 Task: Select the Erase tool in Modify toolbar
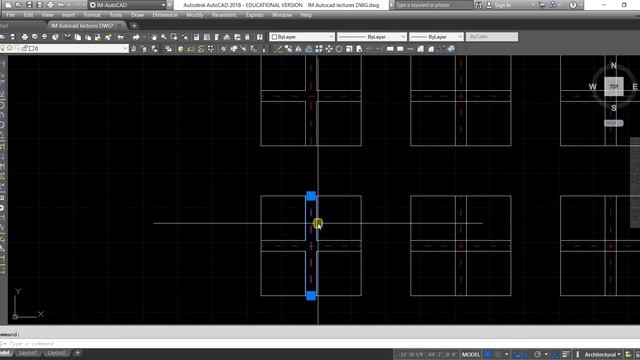pos(278,49)
